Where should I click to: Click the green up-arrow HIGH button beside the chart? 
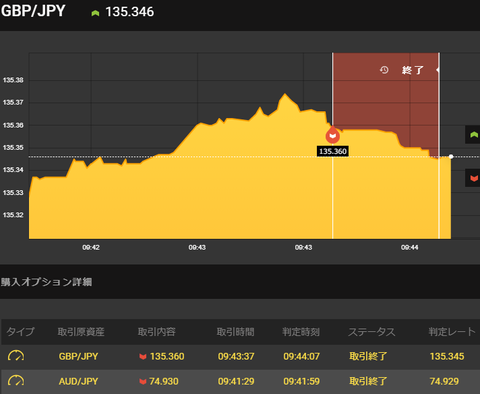point(473,135)
